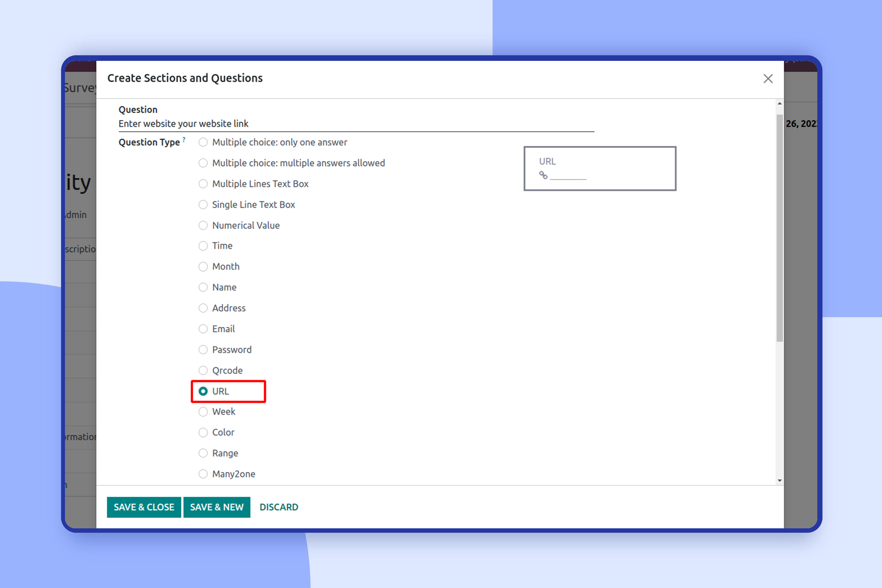
Task: Click the DISCARD link
Action: click(x=279, y=507)
